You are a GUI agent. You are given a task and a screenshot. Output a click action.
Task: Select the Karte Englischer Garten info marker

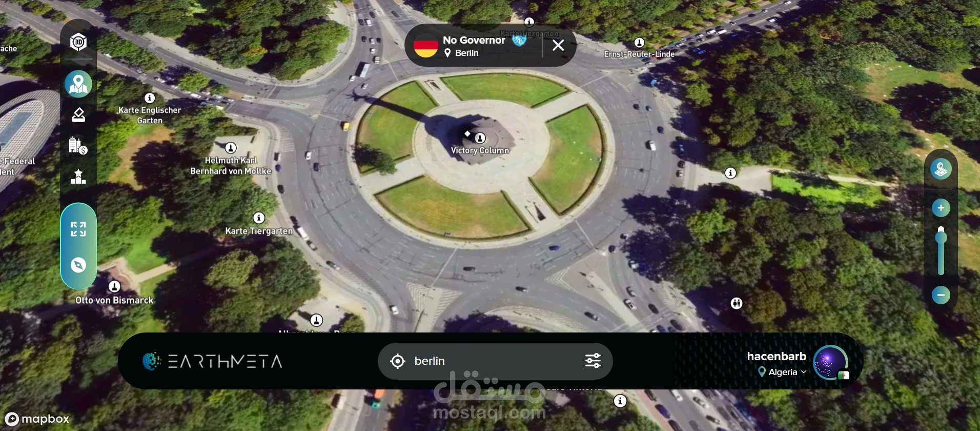(x=150, y=97)
